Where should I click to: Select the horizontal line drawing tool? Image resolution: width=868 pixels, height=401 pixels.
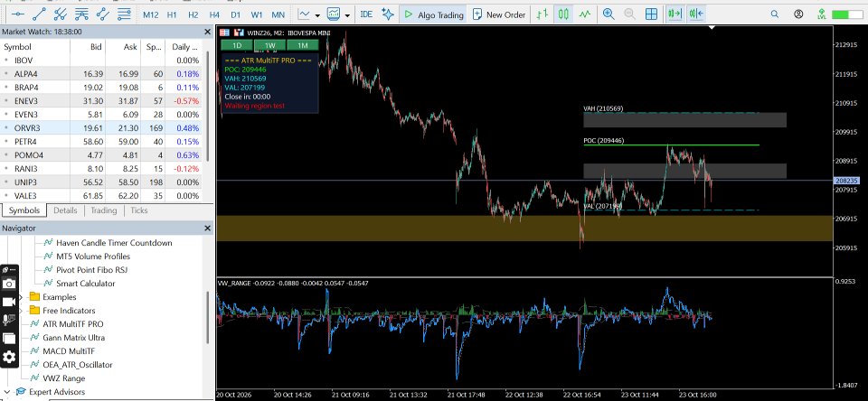(18, 14)
